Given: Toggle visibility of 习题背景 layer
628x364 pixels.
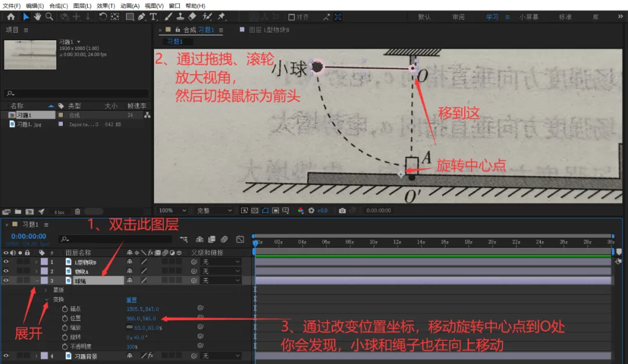Looking at the screenshot, I should pos(6,356).
